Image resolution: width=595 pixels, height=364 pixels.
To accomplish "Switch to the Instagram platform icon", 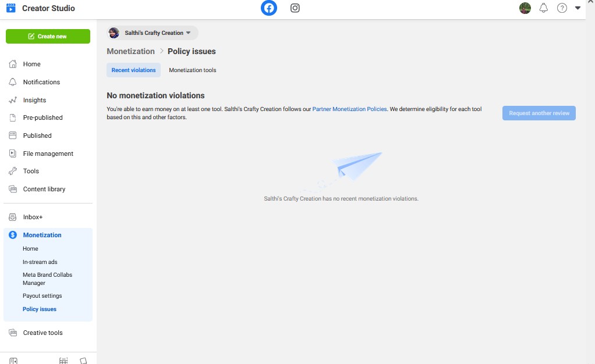I will 295,8.
